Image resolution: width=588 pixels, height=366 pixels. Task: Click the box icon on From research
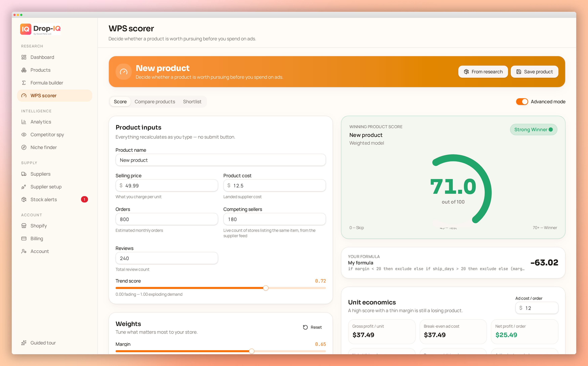pyautogui.click(x=466, y=72)
